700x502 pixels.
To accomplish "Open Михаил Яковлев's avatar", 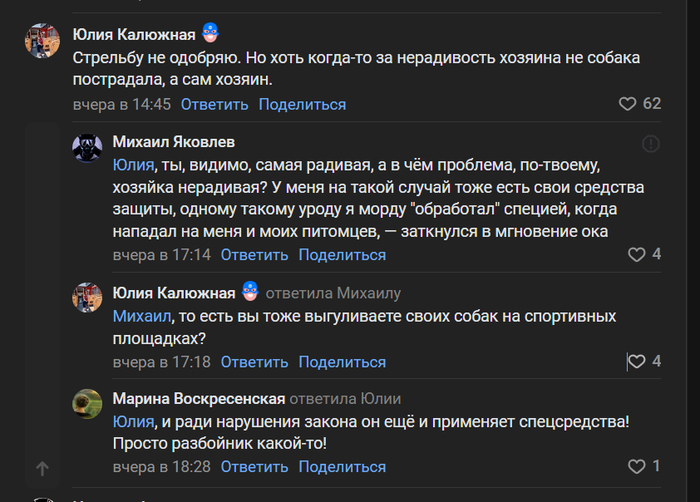I will 88,149.
